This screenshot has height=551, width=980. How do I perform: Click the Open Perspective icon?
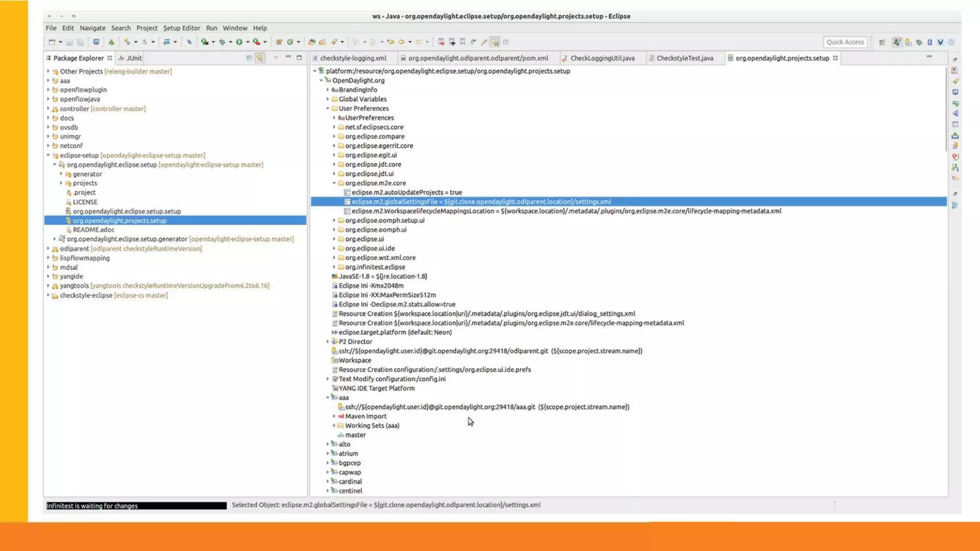tap(882, 42)
